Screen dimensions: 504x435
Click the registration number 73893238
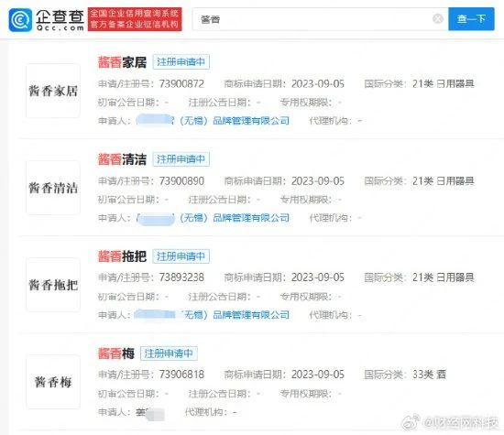pos(181,277)
